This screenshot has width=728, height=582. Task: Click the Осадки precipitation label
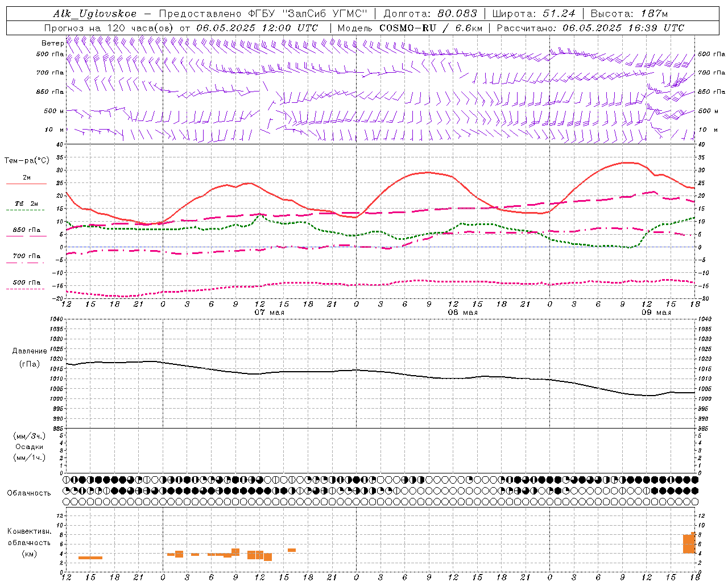[30, 447]
